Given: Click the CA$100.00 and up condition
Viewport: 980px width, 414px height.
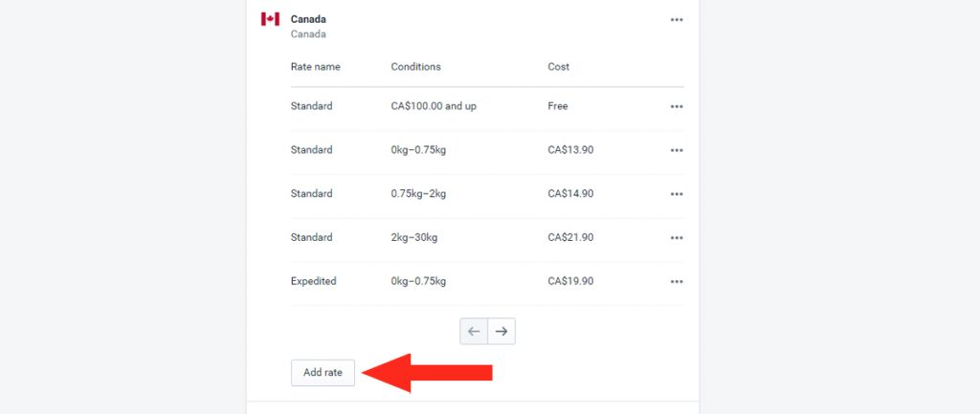Looking at the screenshot, I should tap(434, 106).
